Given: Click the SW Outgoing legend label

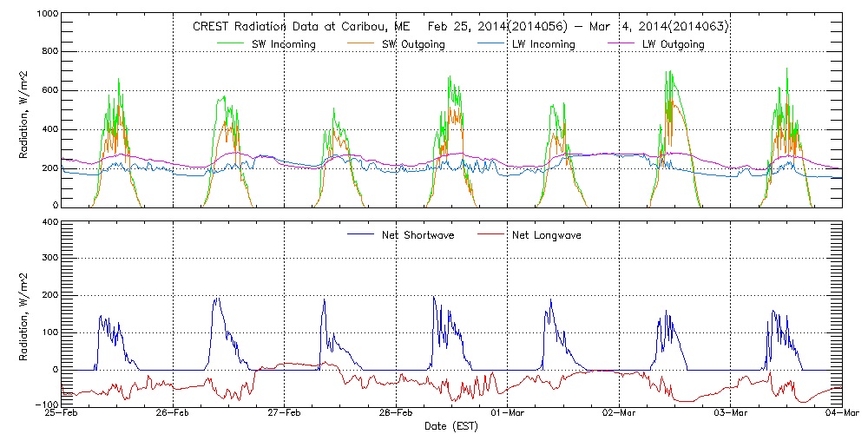Looking at the screenshot, I should [418, 44].
